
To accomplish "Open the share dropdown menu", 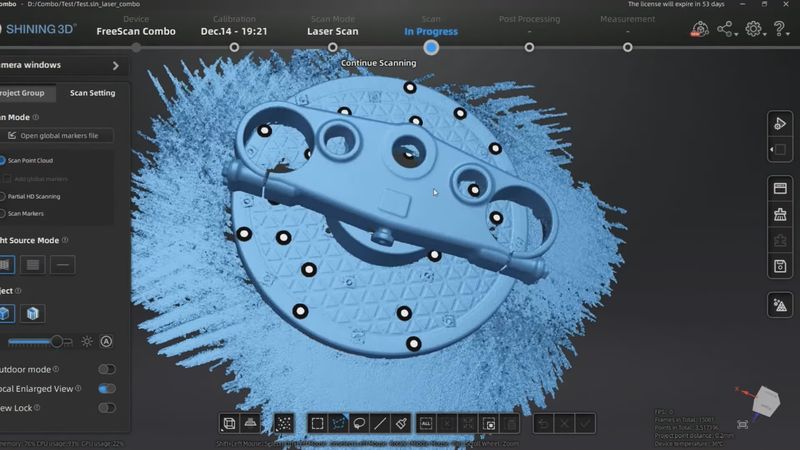I will [726, 30].
